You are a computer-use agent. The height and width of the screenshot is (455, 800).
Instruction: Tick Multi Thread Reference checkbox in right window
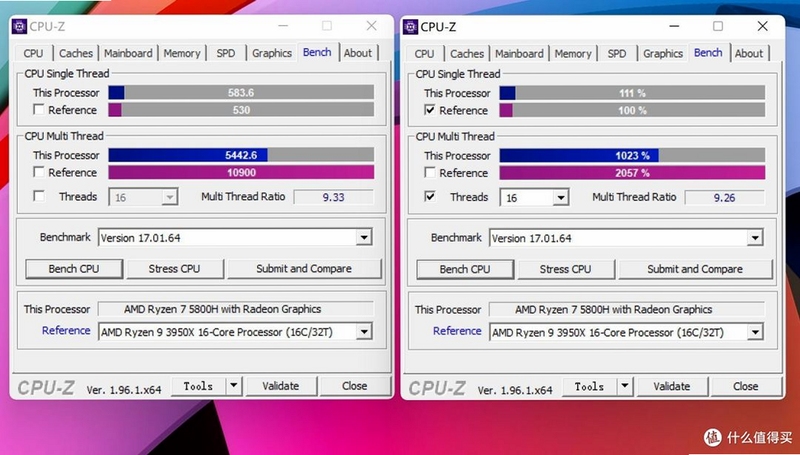[x=430, y=172]
